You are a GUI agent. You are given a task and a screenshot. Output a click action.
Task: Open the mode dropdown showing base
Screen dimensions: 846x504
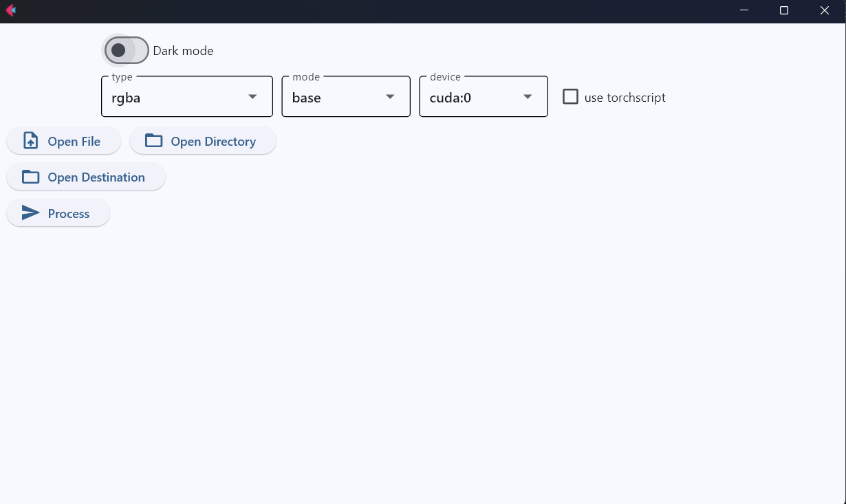345,96
